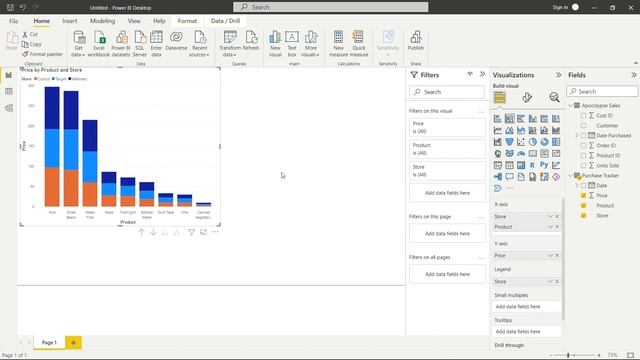
Task: Switch to the Insert tab
Action: (69, 21)
